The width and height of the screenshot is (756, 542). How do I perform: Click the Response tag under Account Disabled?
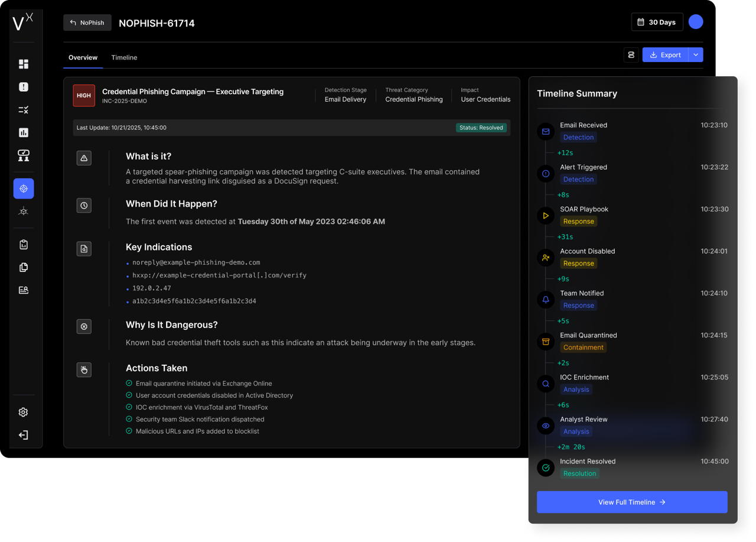pos(578,263)
